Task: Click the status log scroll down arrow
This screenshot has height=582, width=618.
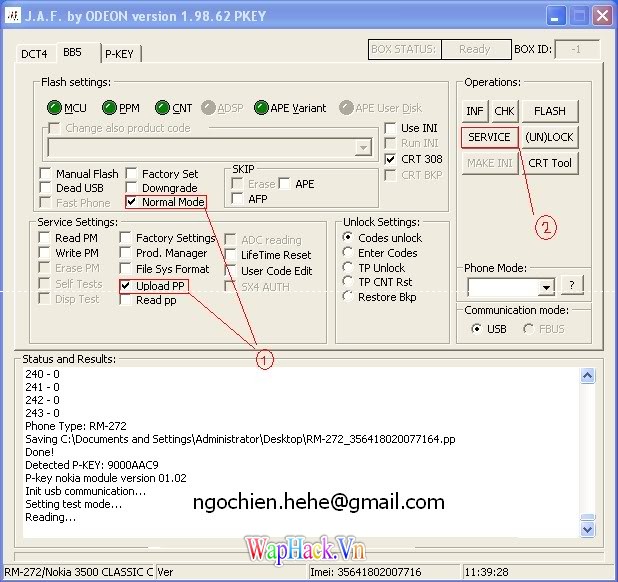Action: (588, 529)
